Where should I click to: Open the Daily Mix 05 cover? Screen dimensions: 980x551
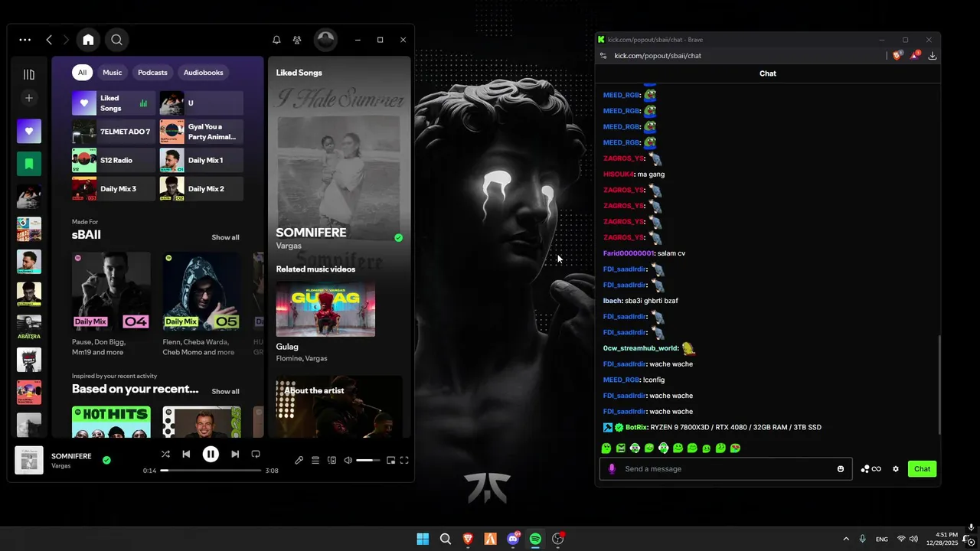click(x=202, y=292)
